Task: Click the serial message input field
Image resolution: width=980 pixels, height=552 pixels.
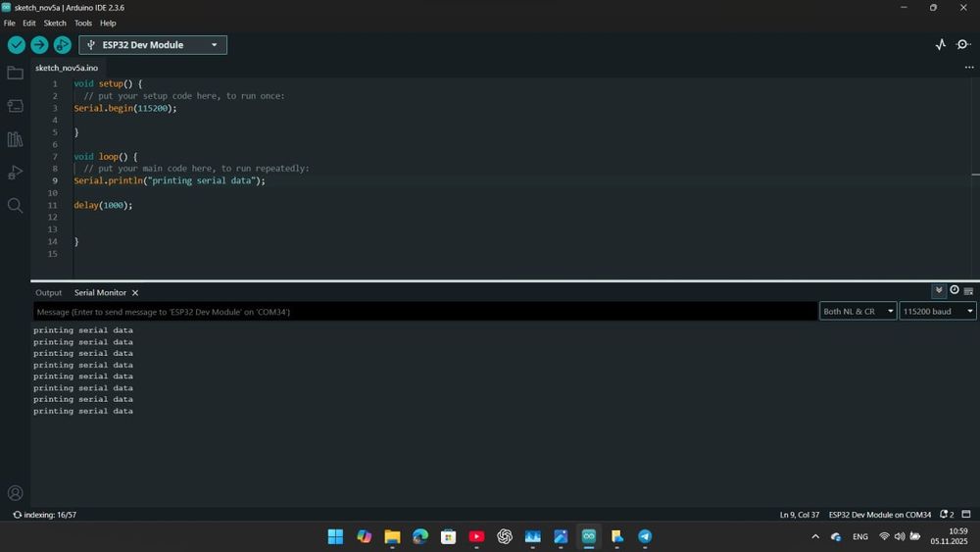Action: [x=425, y=312]
